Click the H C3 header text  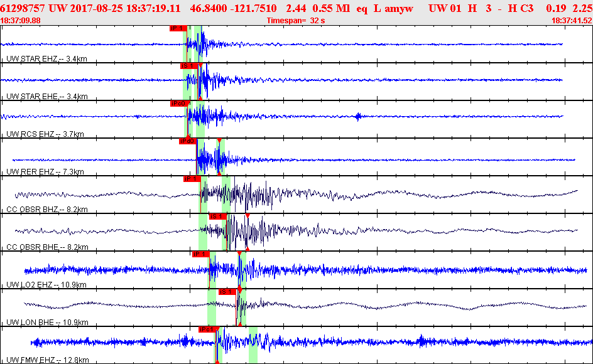(x=520, y=8)
